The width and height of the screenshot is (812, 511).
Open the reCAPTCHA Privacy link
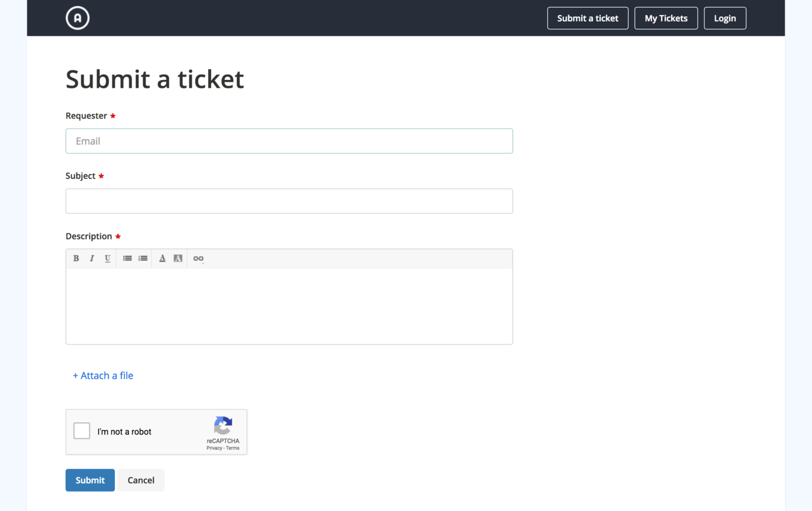click(214, 448)
